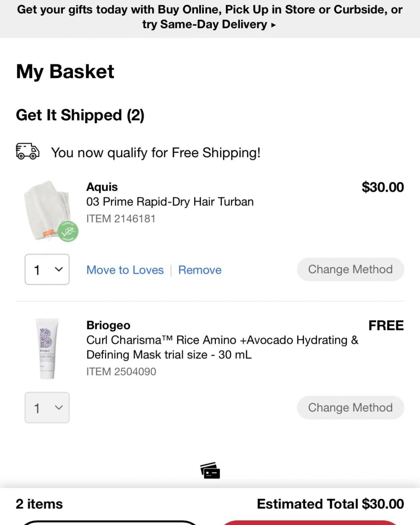Open the Briogeo mask tube thumbnail
420x525 pixels.
(x=47, y=348)
